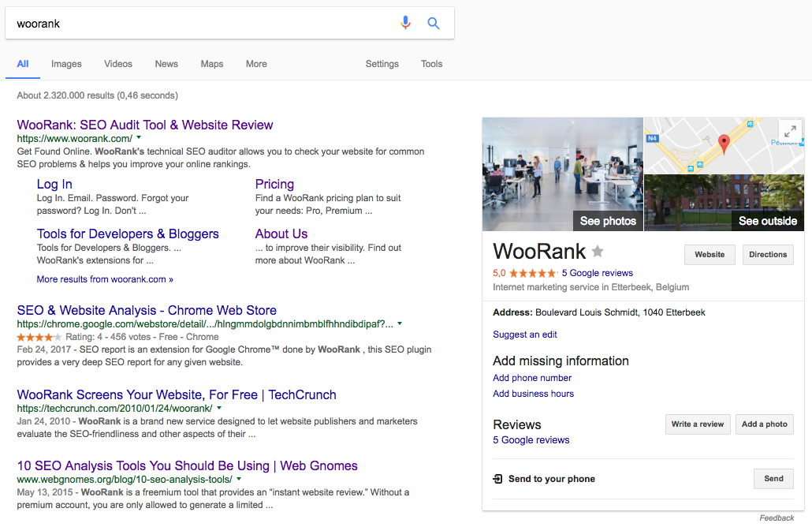Open dropdown arrow beside webgnomes.org URL
Image resolution: width=812 pixels, height=527 pixels.
239,479
